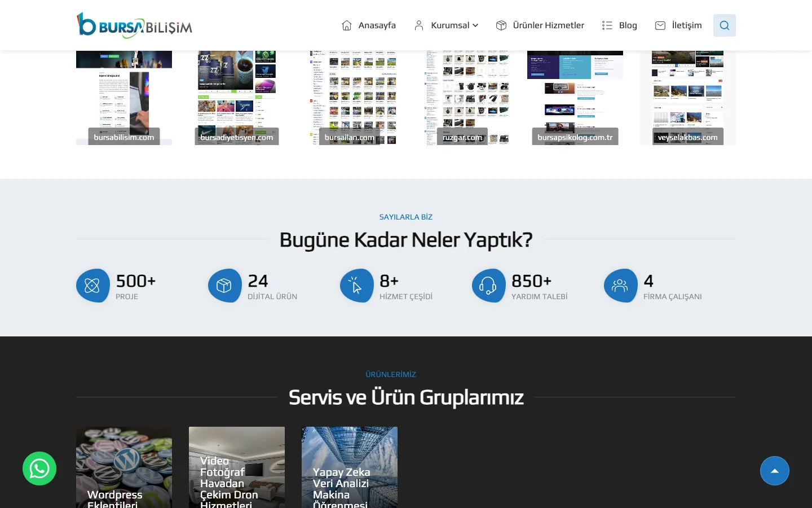
Task: Click the 'ÜRÜNLERİMİZ' label
Action: (391, 374)
